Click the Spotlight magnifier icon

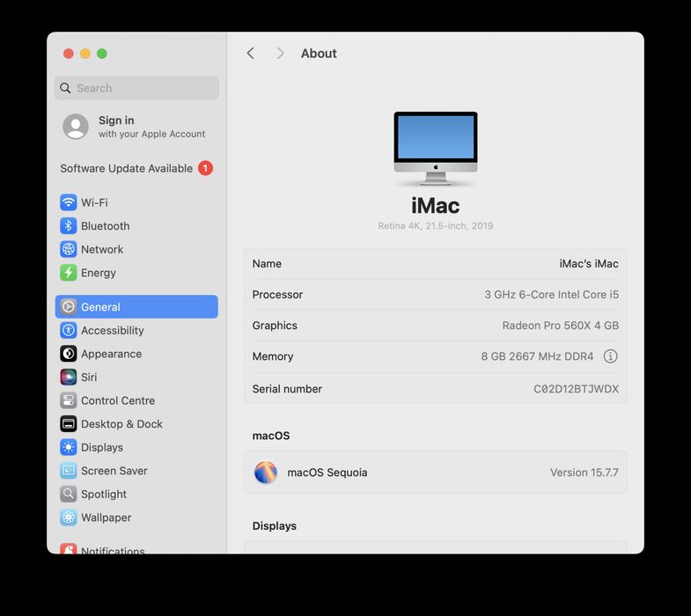(69, 494)
